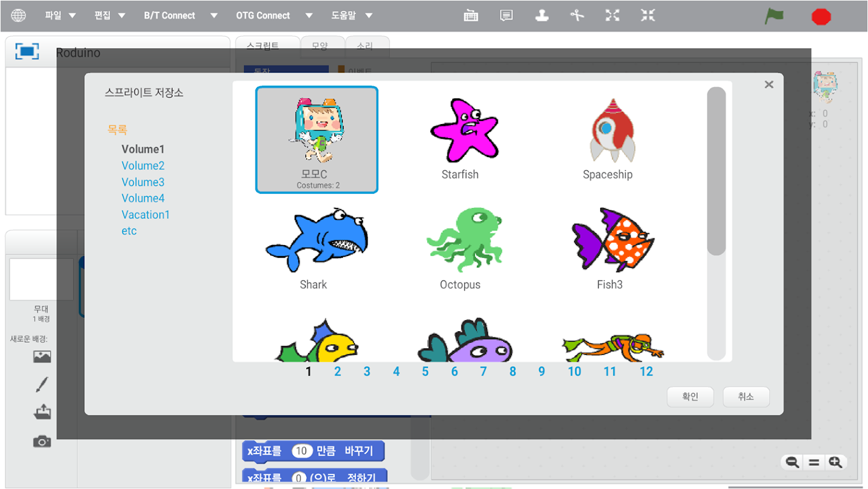Select the scissors delete tool icon
This screenshot has width=868, height=489.
[577, 16]
